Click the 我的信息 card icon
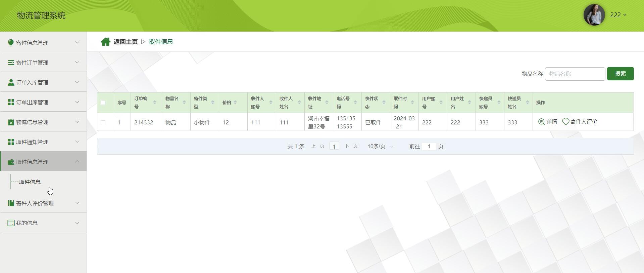 pyautogui.click(x=11, y=223)
